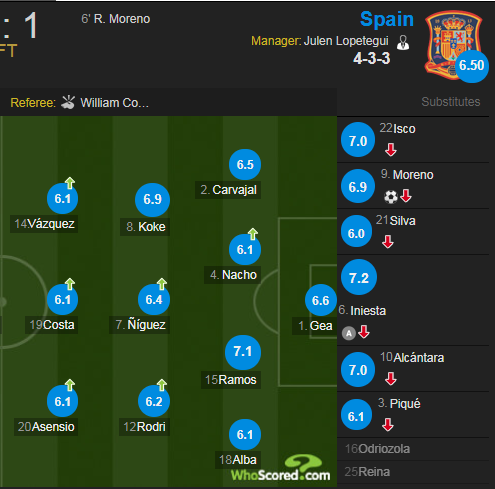Click the manager silhouette icon

coord(403,43)
